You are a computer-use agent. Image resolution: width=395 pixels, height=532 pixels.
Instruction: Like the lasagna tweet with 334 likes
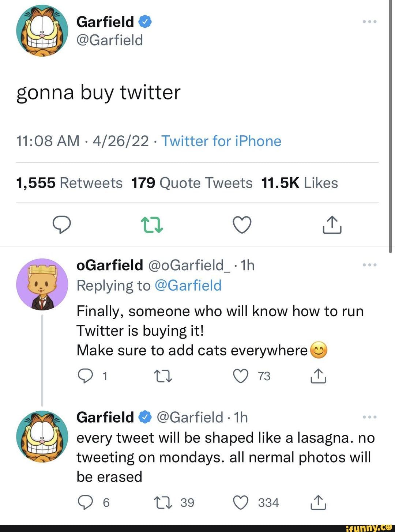[x=241, y=502]
